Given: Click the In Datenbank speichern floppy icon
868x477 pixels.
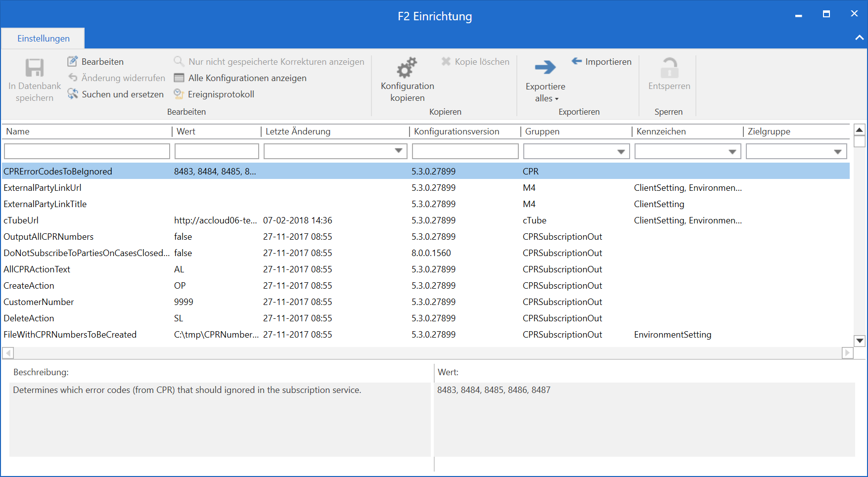Looking at the screenshot, I should [x=35, y=68].
